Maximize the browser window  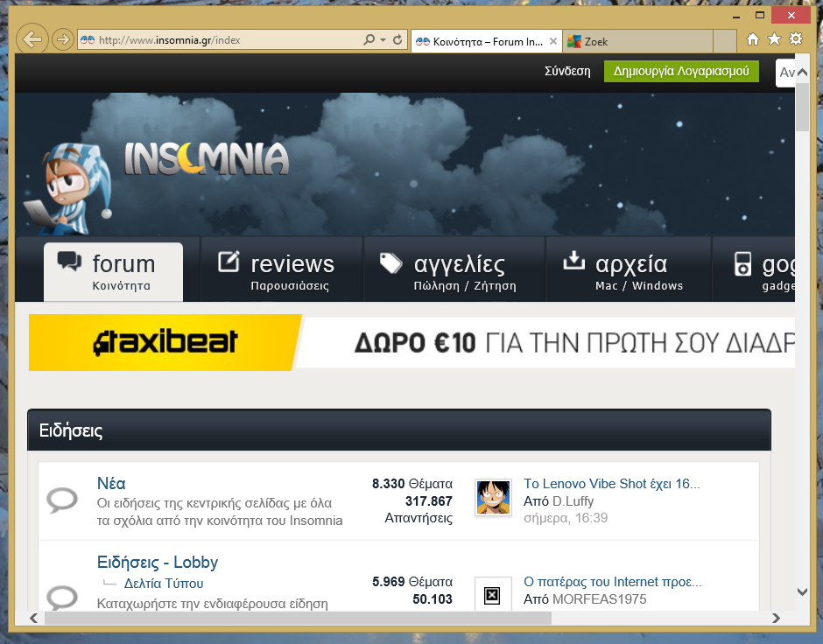[x=759, y=15]
